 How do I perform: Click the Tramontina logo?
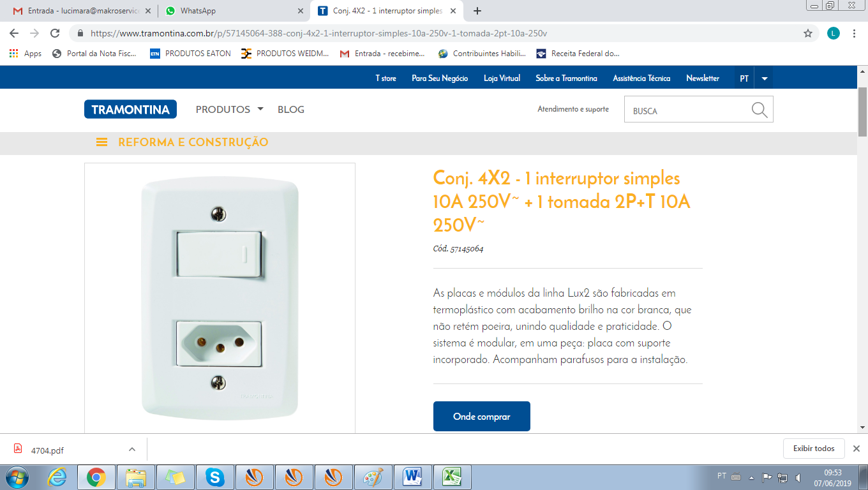pos(130,109)
